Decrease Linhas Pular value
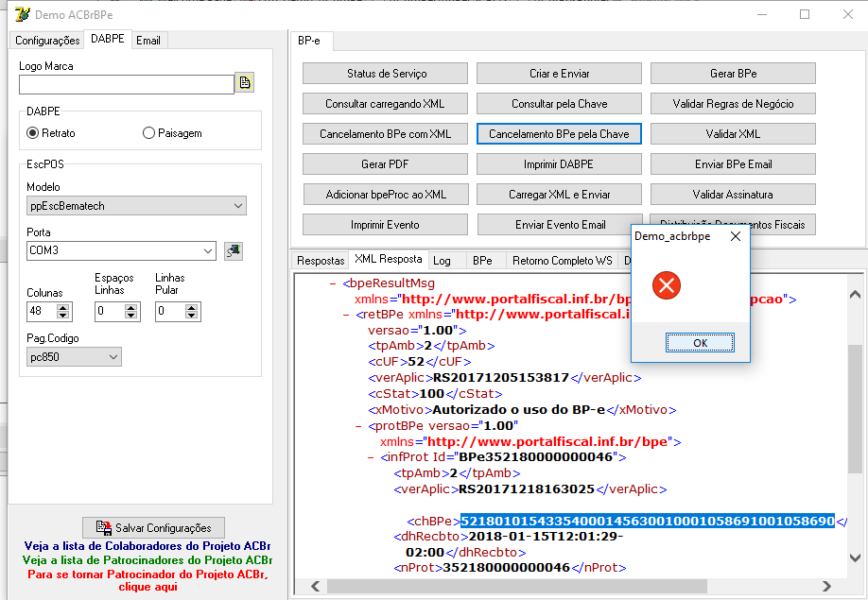868x600 pixels. [191, 316]
